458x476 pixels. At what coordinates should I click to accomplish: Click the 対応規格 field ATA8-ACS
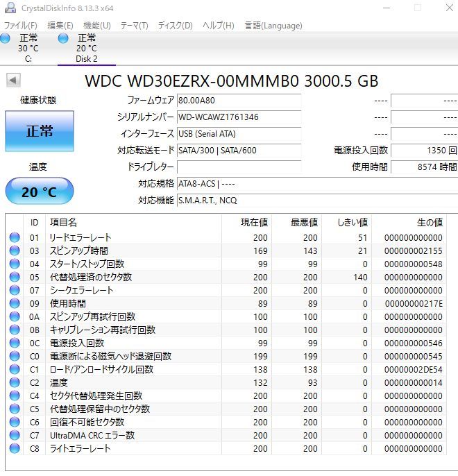(317, 184)
